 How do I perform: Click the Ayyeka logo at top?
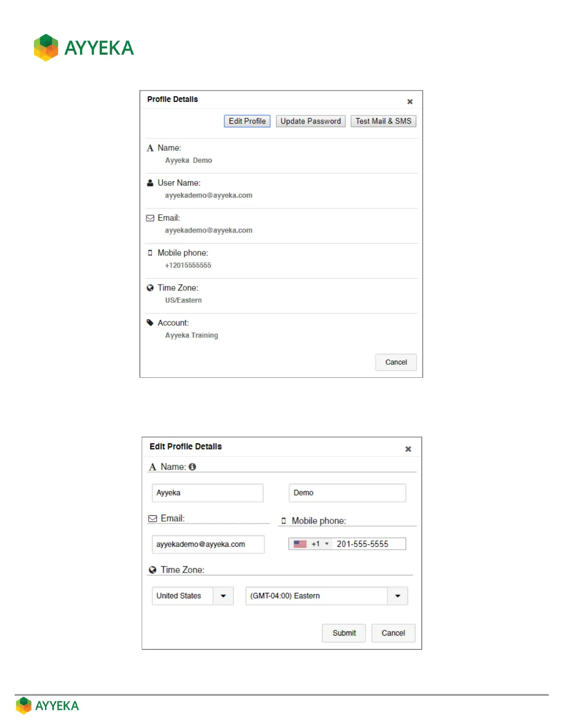84,47
